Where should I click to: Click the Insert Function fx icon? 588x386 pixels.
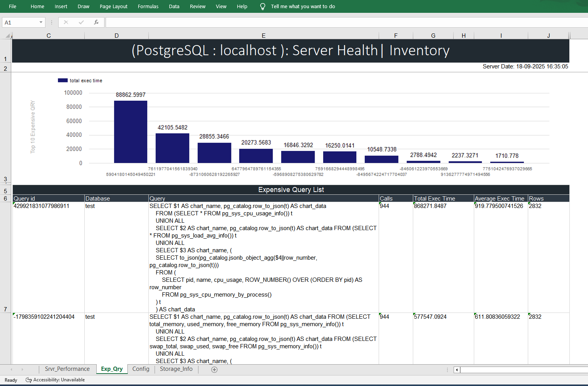[96, 23]
